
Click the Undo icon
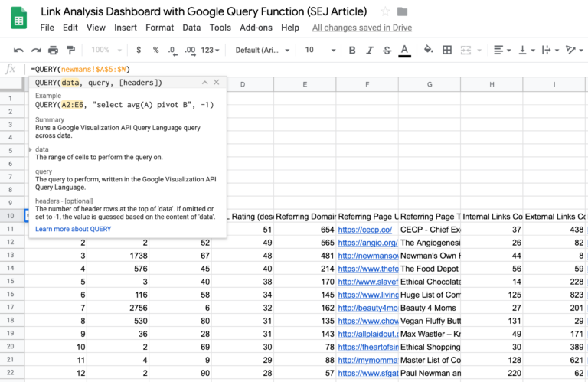click(18, 51)
